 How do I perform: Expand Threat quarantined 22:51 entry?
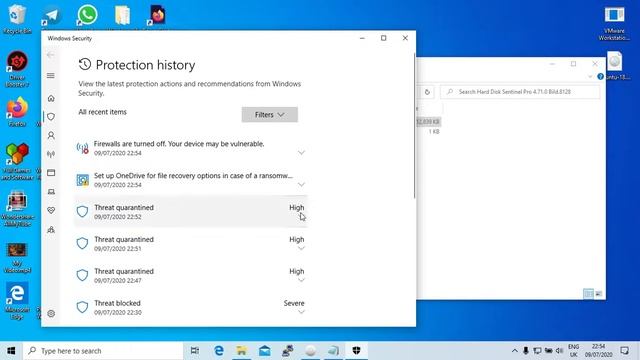pos(301,248)
